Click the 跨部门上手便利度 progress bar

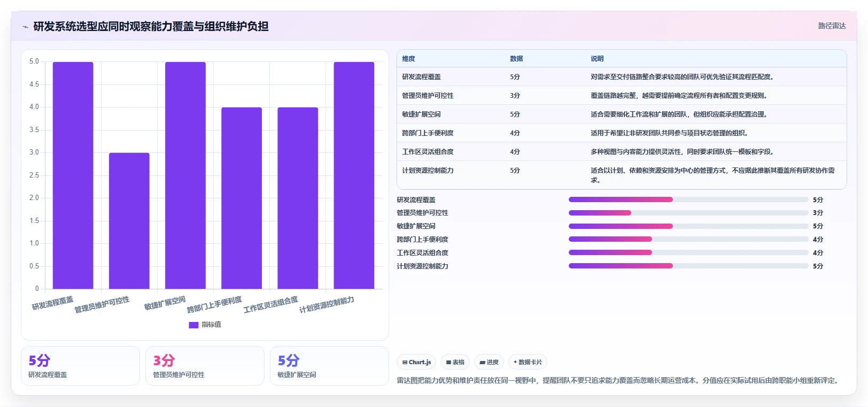[x=688, y=239]
